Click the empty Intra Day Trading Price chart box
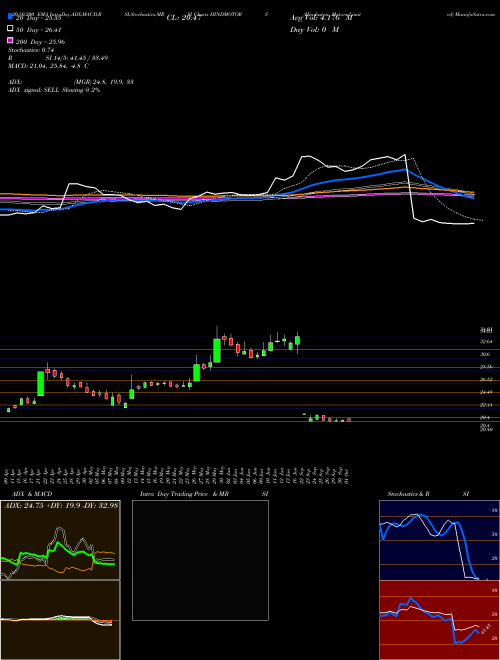This screenshot has height=660, width=500. pyautogui.click(x=200, y=560)
